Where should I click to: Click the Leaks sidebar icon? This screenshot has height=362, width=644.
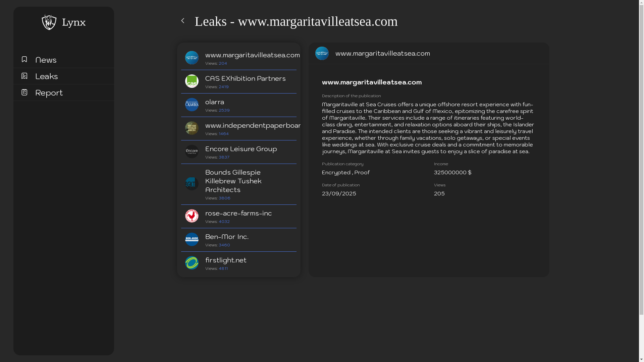click(x=24, y=76)
